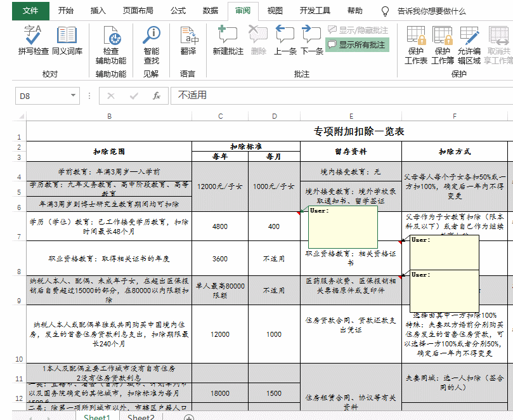Click the 留存资料 header cell
This screenshot has height=420, width=513.
351,152
